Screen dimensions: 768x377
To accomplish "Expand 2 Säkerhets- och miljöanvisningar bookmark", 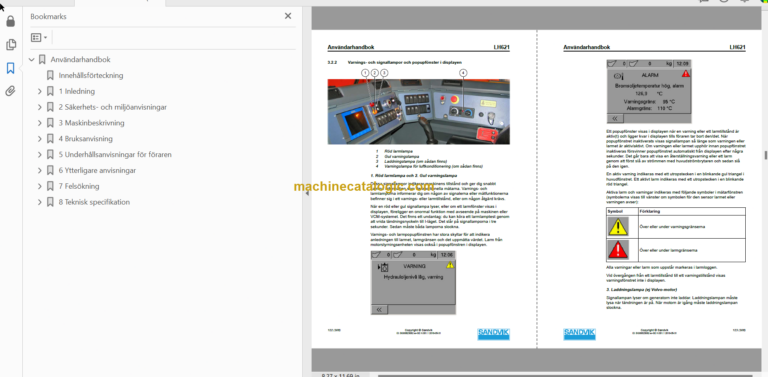I will point(40,107).
